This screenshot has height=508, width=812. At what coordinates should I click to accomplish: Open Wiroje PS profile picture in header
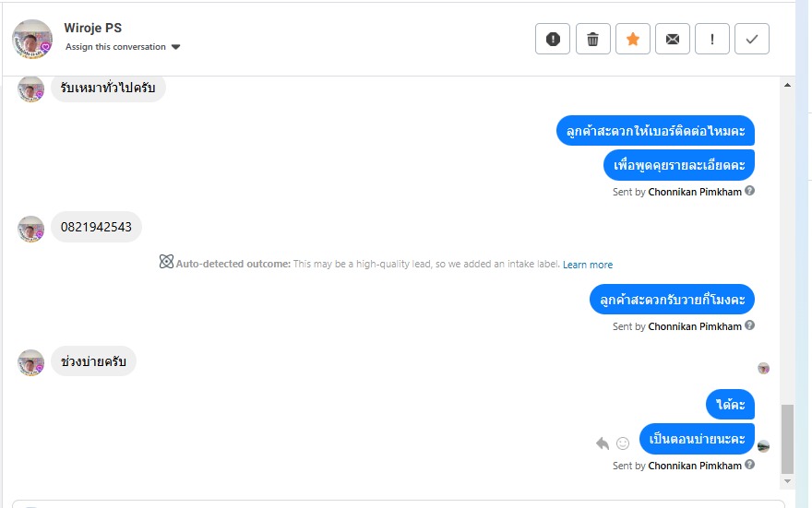(x=32, y=39)
